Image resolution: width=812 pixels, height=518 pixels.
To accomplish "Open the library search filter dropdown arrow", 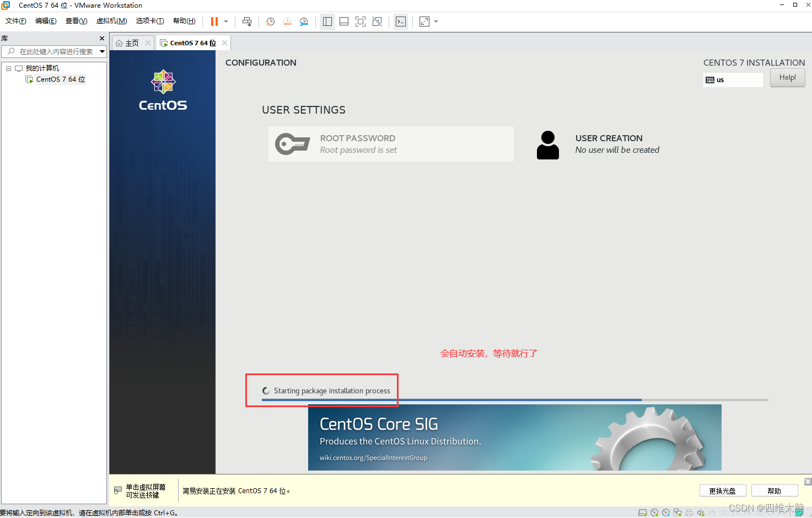I will [x=102, y=51].
